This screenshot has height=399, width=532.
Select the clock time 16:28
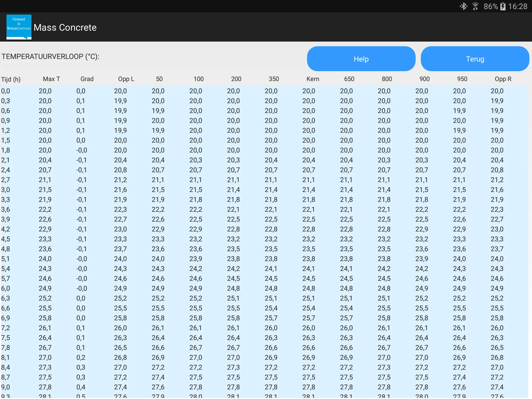518,6
